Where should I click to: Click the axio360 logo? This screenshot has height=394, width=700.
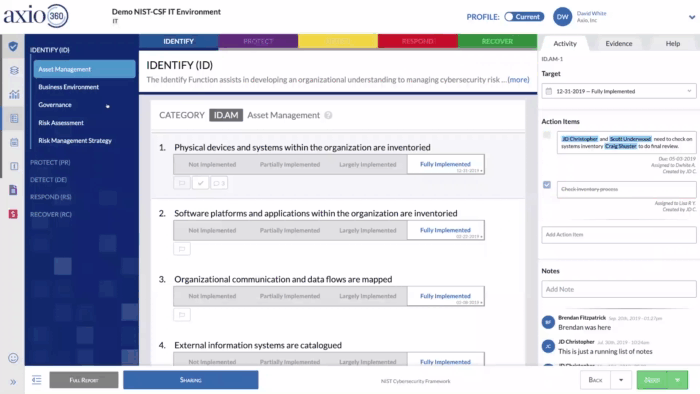36,16
